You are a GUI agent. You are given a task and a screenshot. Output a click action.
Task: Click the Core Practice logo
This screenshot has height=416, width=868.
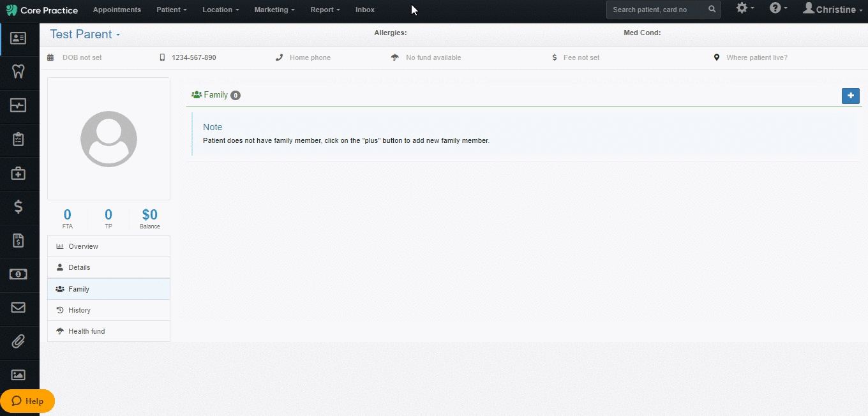tap(42, 10)
